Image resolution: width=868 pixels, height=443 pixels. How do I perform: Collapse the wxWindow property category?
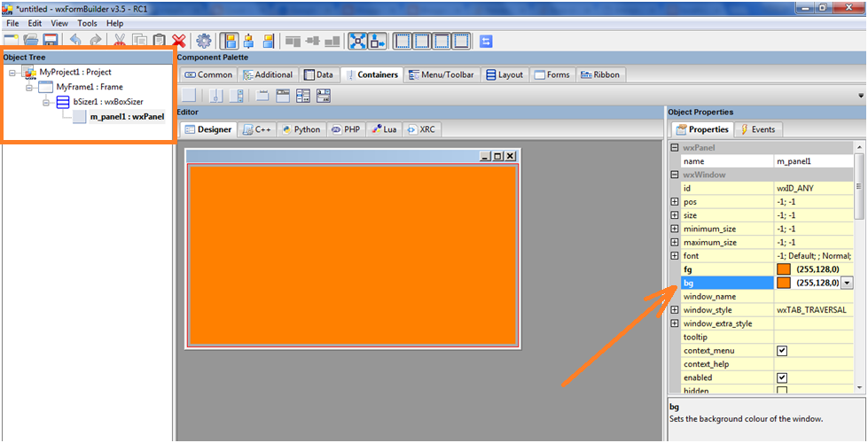[674, 175]
